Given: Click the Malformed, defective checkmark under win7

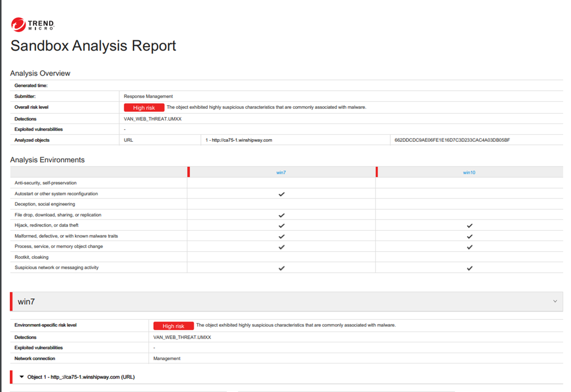Looking at the screenshot, I should click(281, 236).
